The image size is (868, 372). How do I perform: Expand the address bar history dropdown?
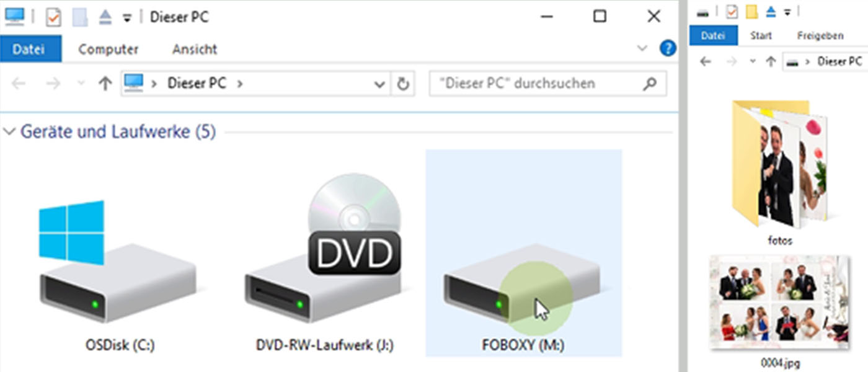tap(380, 84)
